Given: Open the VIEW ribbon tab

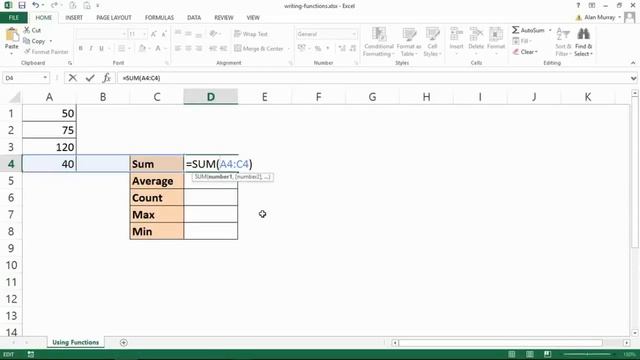Looking at the screenshot, I should point(253,18).
